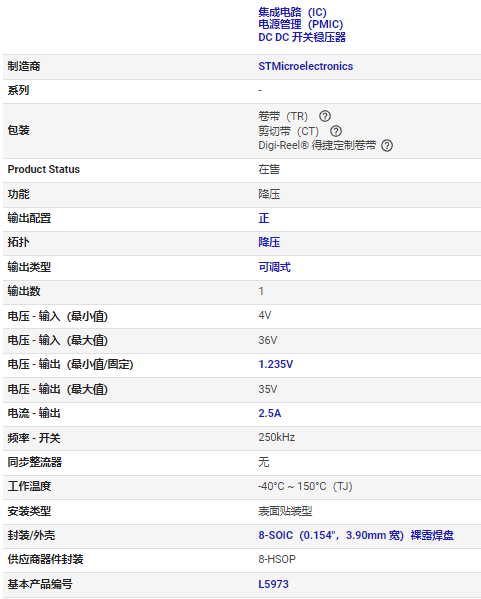
Task: Select the Product Status label
Action: coord(44,169)
